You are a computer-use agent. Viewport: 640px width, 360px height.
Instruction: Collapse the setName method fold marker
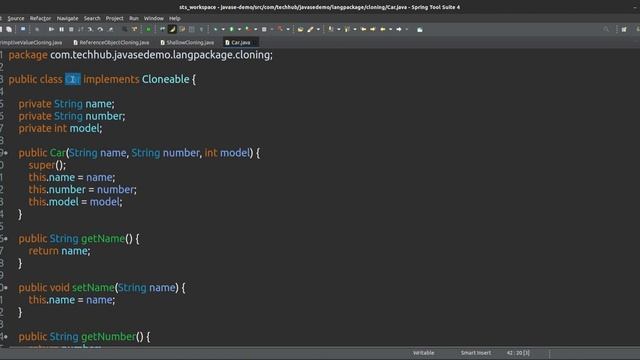point(5,288)
